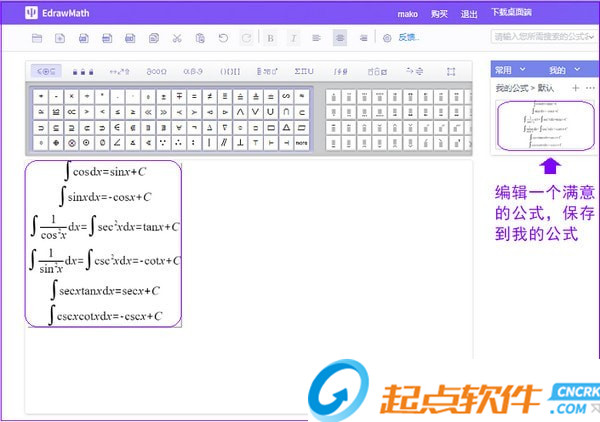The image size is (600, 422).
Task: Insert the union ∪ symbol
Action: (x=271, y=112)
